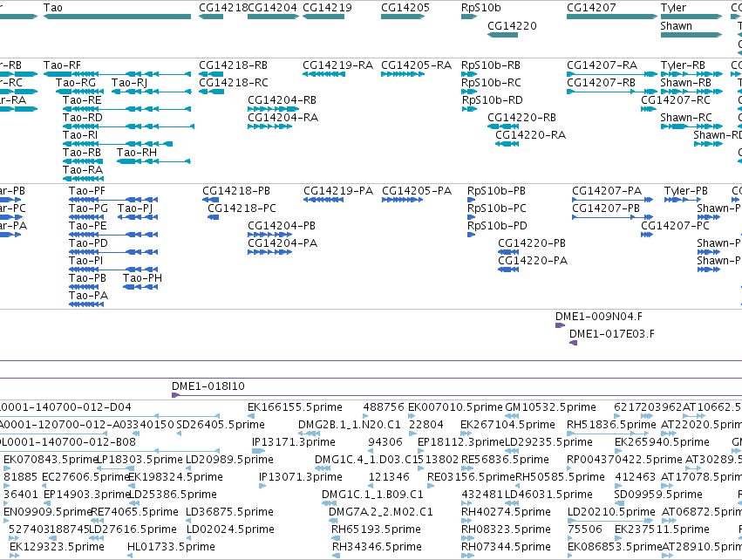742x560 pixels.
Task: Click EST IP13171.3prime
Action: point(256,452)
